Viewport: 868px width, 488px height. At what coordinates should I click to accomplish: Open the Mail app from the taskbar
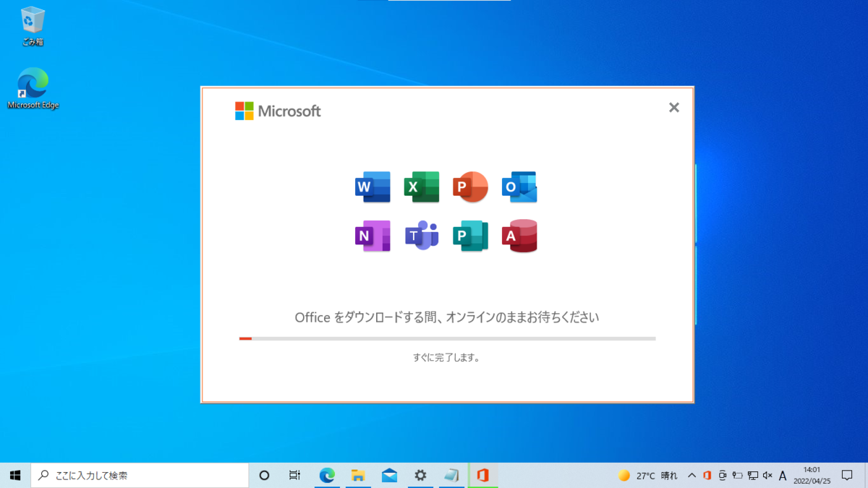coord(389,475)
